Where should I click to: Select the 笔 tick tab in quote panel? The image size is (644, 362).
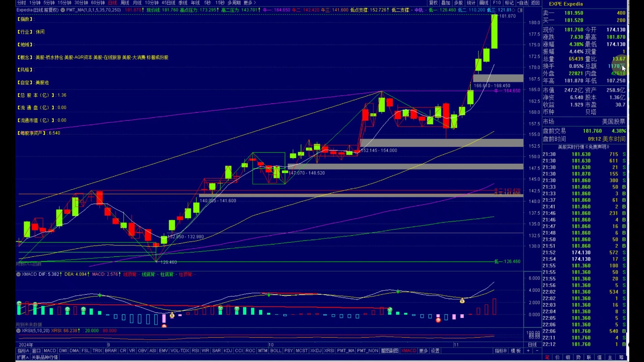click(547, 357)
